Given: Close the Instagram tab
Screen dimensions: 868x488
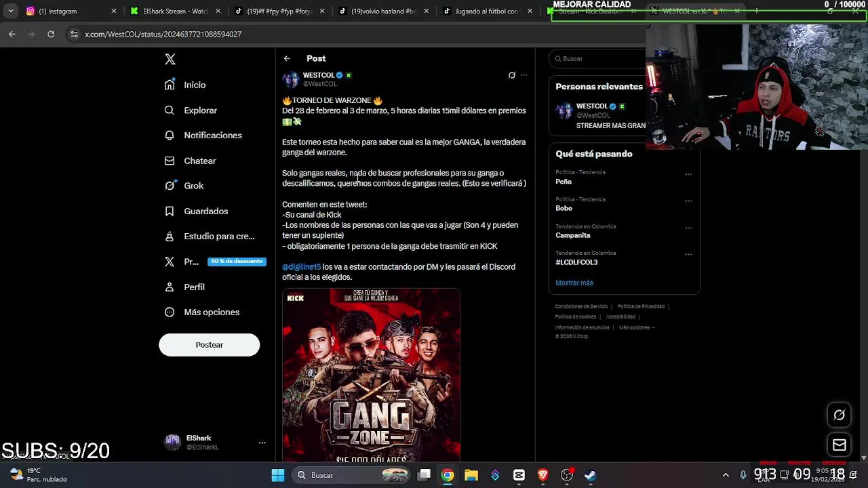Looking at the screenshot, I should click(x=113, y=11).
